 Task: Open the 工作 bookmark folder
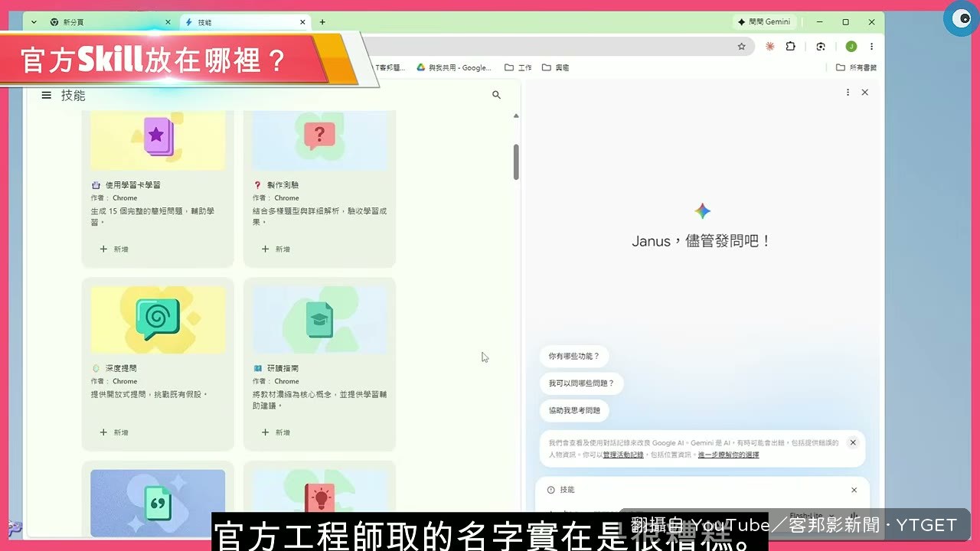pyautogui.click(x=518, y=67)
